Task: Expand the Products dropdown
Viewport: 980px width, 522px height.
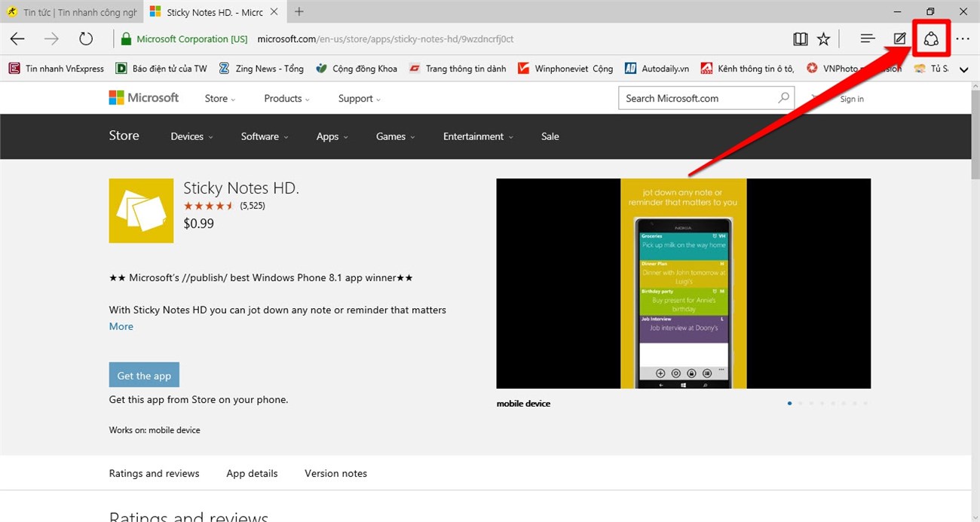Action: (x=287, y=99)
